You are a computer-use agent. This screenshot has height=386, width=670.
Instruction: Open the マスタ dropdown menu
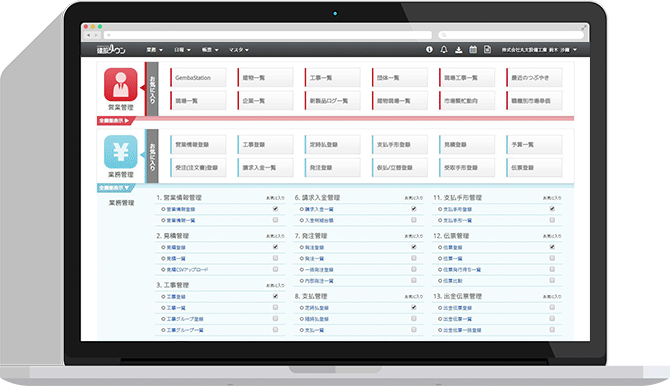238,50
